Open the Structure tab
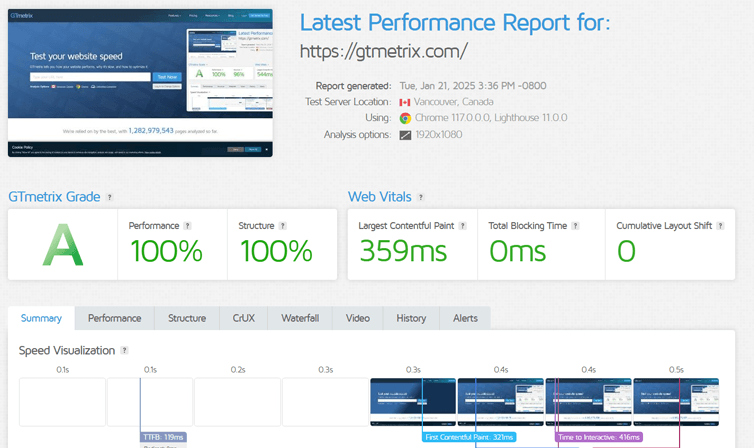The image size is (754, 448). (x=187, y=318)
